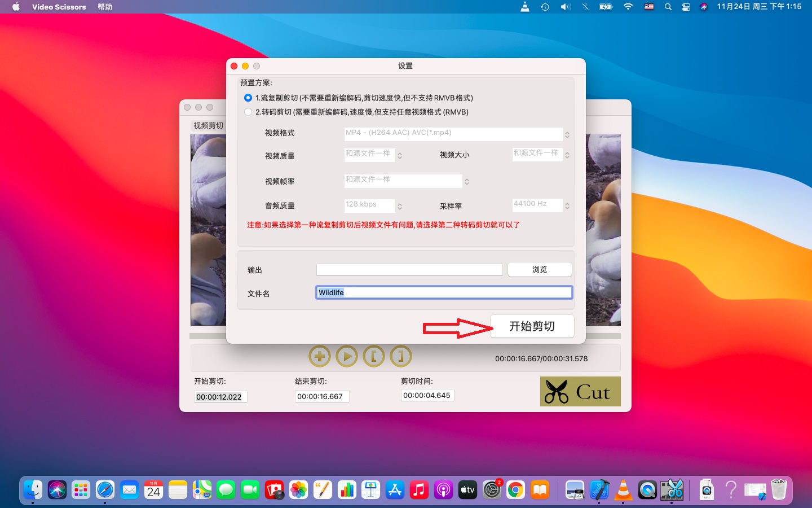Click the 视频剪切 label in back window
The height and width of the screenshot is (508, 812).
tap(208, 125)
